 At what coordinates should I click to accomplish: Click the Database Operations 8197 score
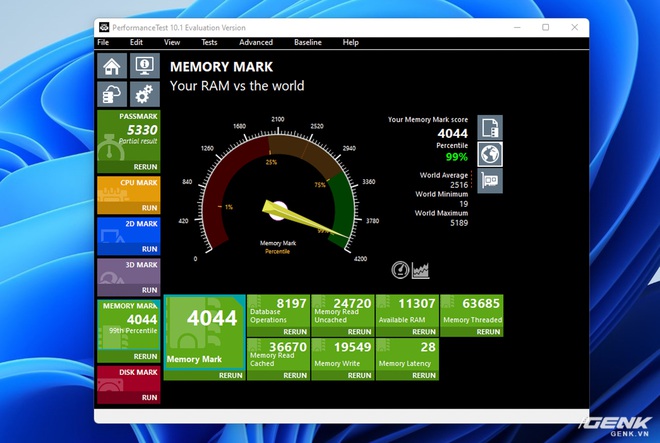pyautogui.click(x=291, y=303)
